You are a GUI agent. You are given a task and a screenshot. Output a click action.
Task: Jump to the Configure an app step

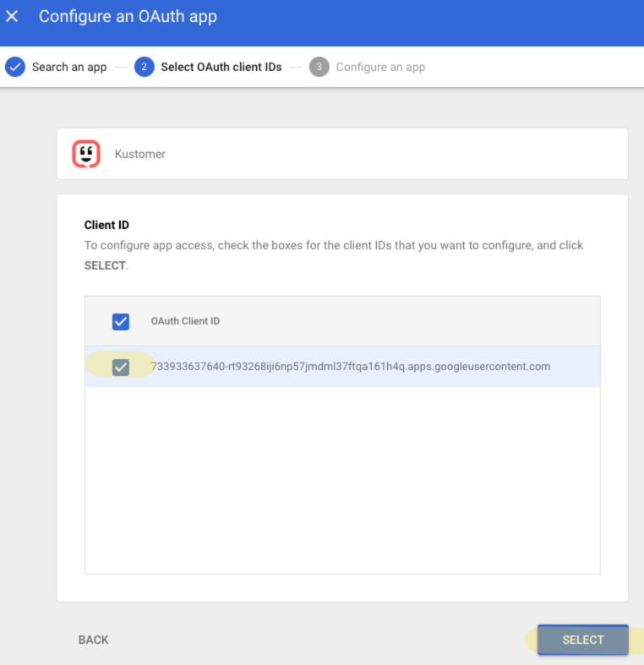(380, 67)
